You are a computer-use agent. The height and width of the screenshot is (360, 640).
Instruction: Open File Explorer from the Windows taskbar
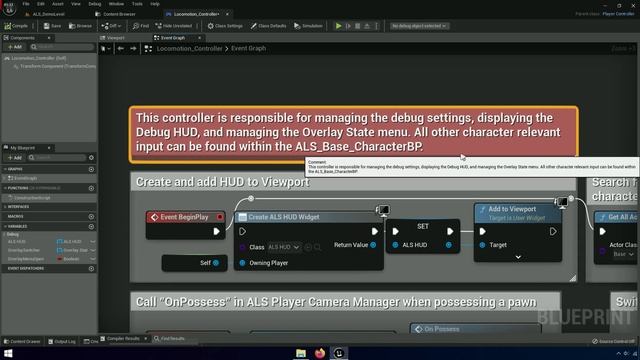[x=301, y=353]
